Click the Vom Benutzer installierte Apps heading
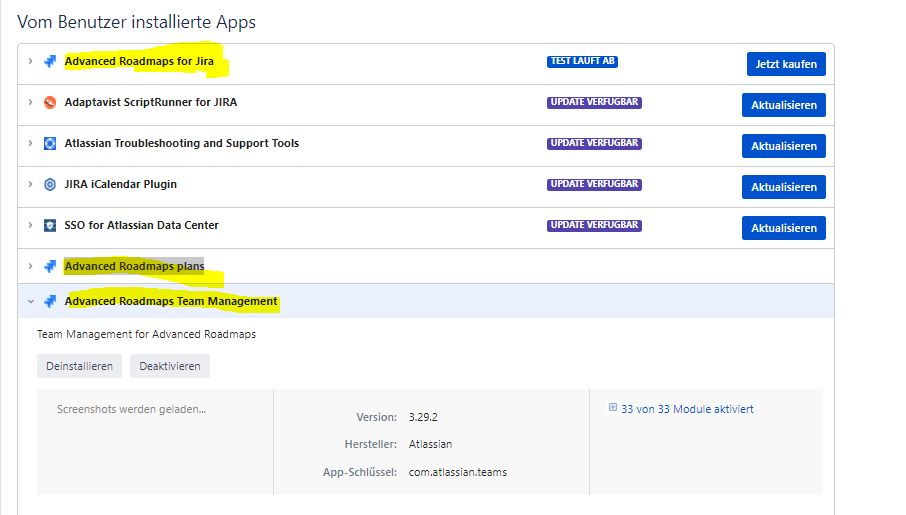The image size is (906, 515). click(x=136, y=22)
